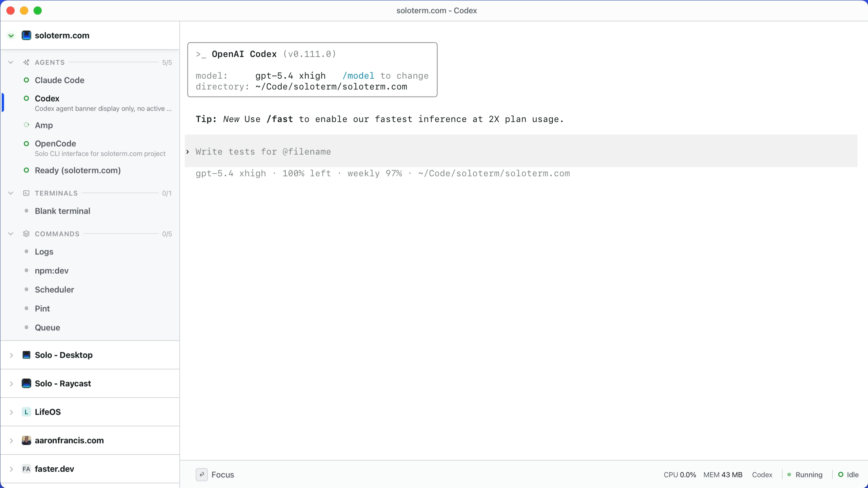The width and height of the screenshot is (868, 488).
Task: Open the Pint command
Action: point(90,308)
